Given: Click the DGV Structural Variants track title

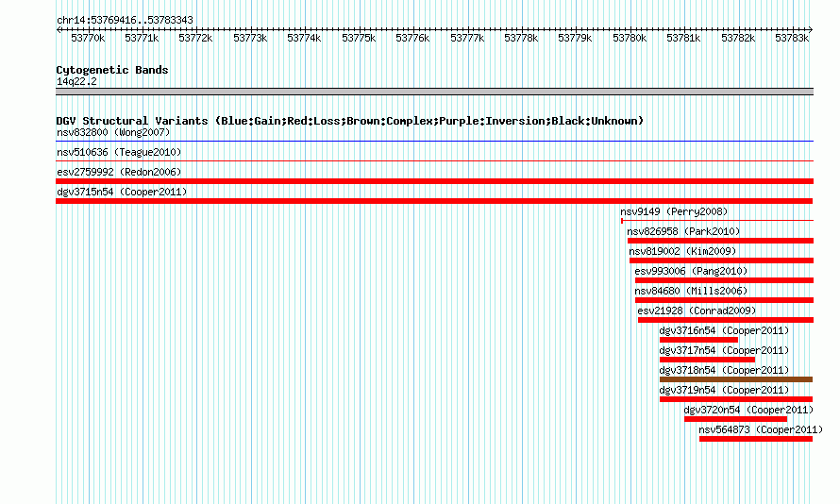Looking at the screenshot, I should pos(350,121).
